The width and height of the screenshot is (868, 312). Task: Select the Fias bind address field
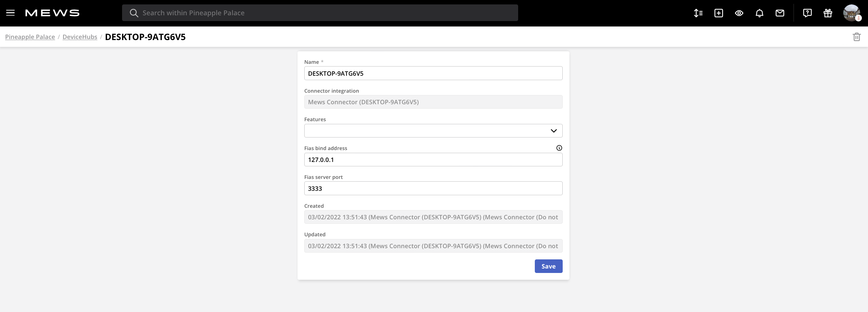coord(433,159)
